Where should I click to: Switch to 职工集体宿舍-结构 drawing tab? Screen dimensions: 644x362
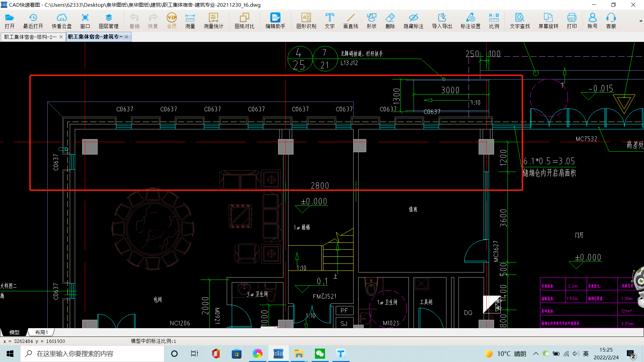click(x=30, y=37)
